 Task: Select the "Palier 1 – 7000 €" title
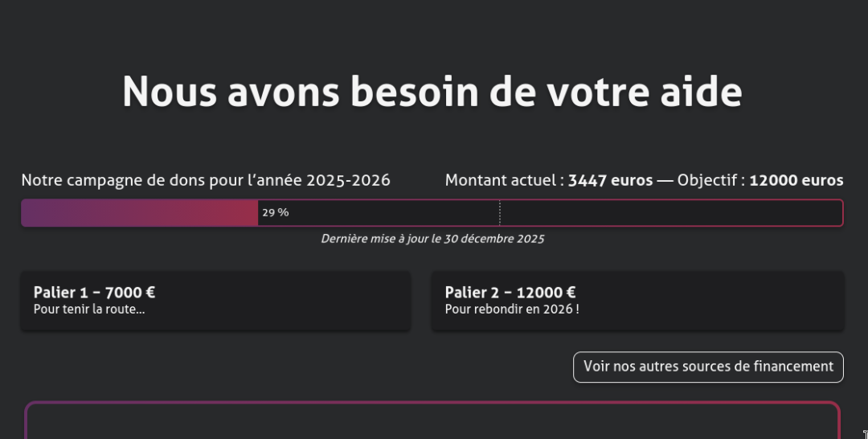[94, 293]
